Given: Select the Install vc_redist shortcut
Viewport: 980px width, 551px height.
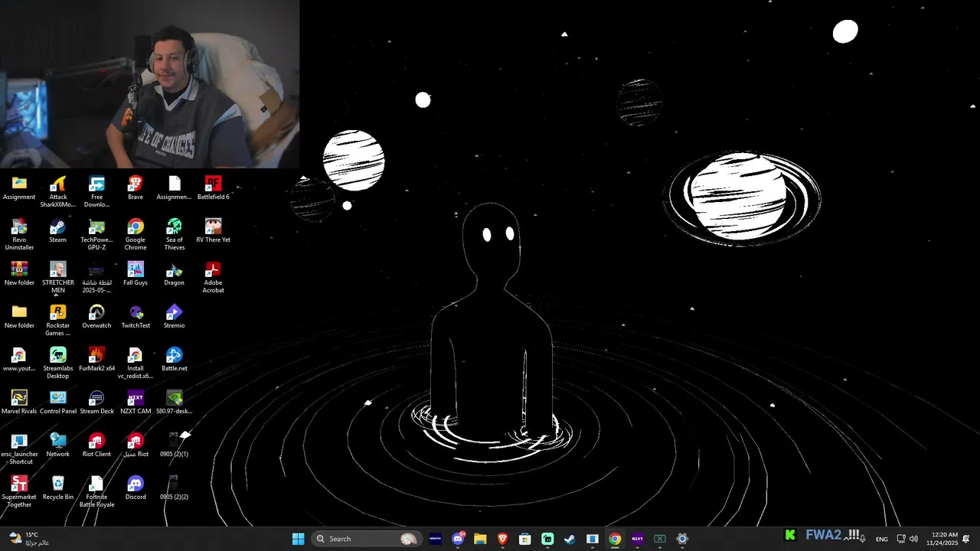Looking at the screenshot, I should [x=136, y=364].
